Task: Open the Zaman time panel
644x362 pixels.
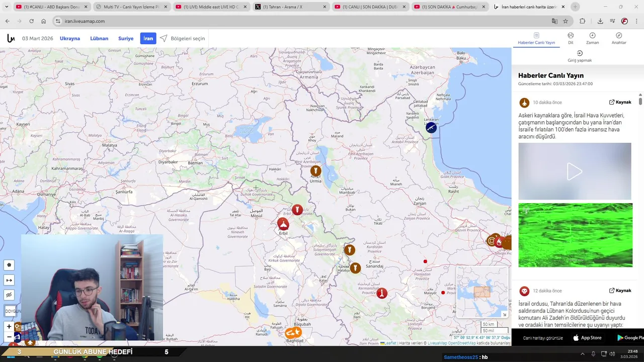Action: pyautogui.click(x=592, y=39)
